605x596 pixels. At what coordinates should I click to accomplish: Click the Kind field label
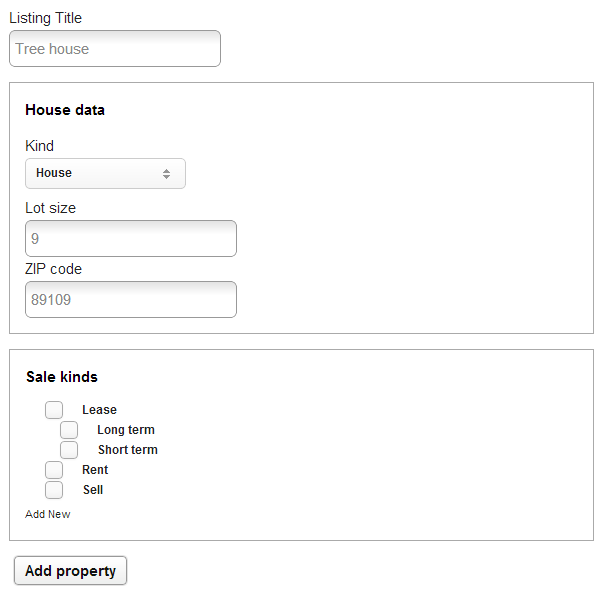click(39, 146)
